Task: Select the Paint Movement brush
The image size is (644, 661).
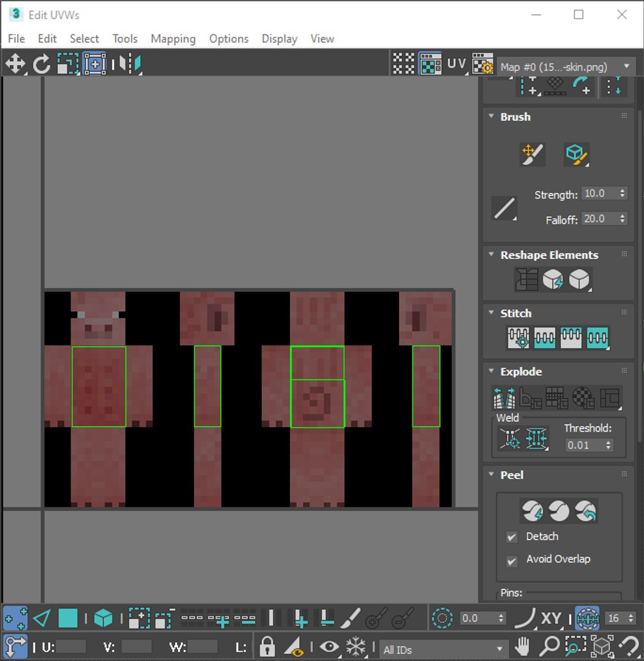Action: pyautogui.click(x=532, y=154)
